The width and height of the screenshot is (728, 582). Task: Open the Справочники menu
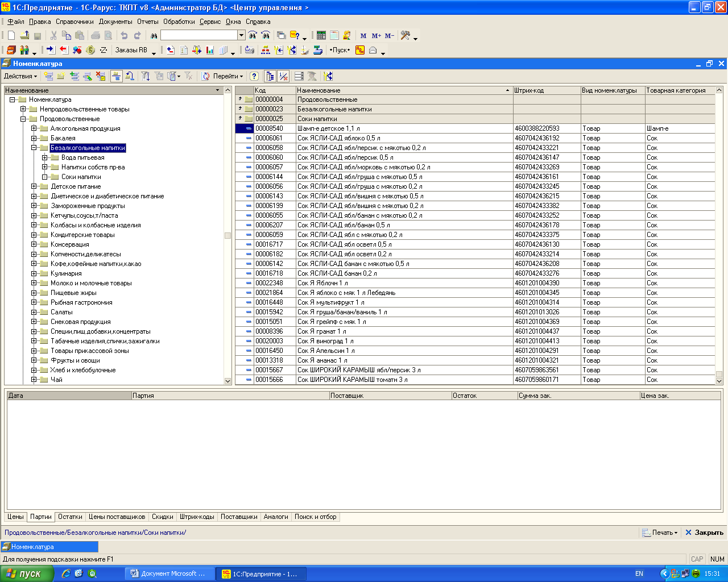(75, 22)
